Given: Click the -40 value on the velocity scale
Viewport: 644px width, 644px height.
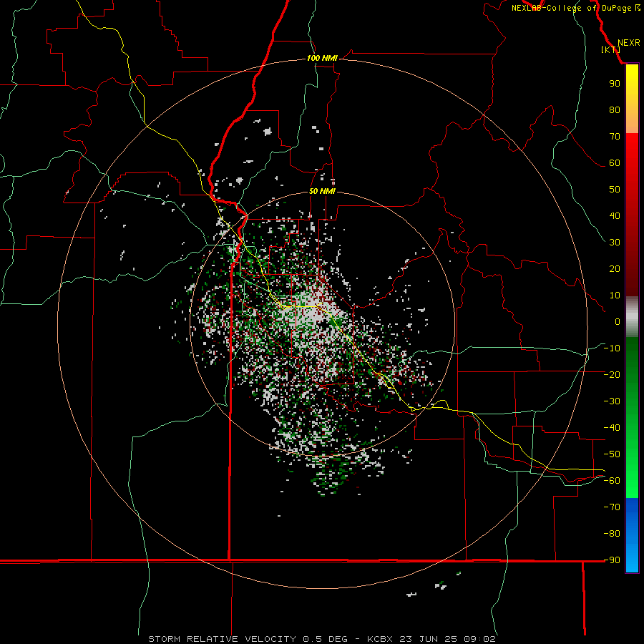Looking at the screenshot, I should pos(612,428).
